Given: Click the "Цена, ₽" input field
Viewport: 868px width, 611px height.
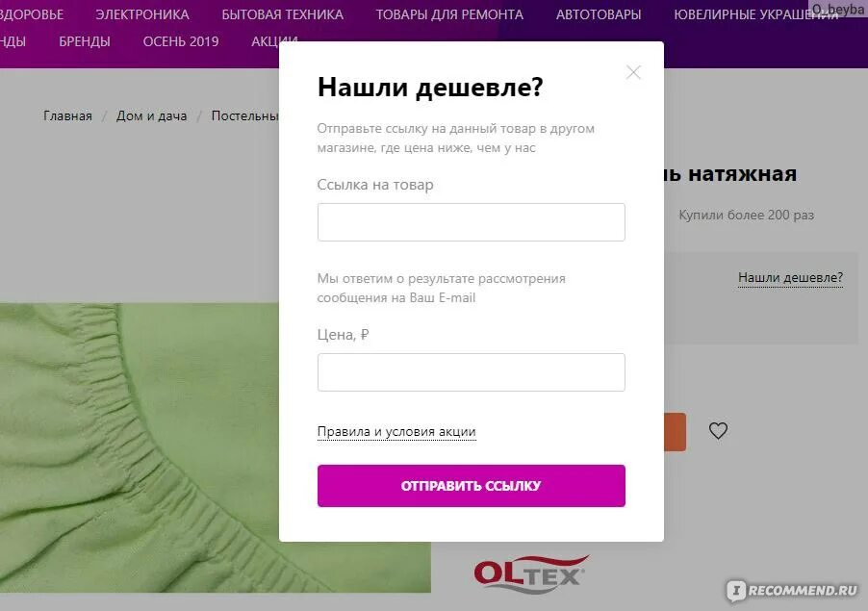Looking at the screenshot, I should [472, 372].
